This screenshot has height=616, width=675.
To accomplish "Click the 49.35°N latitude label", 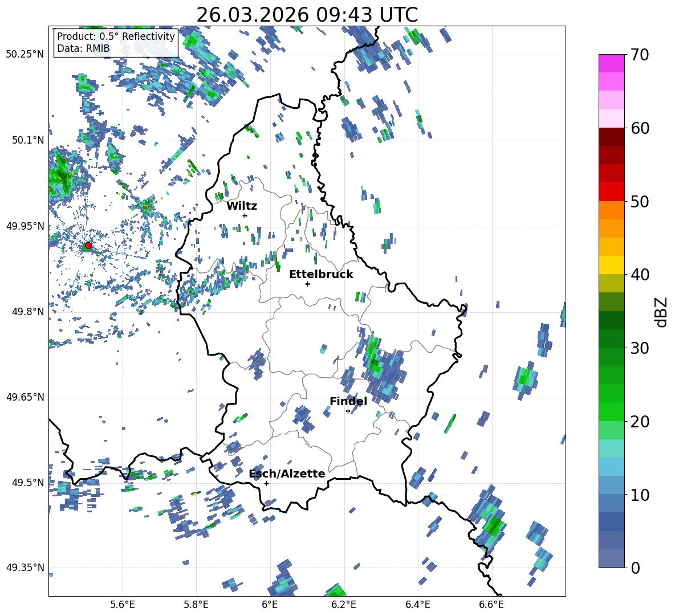I will (25, 568).
